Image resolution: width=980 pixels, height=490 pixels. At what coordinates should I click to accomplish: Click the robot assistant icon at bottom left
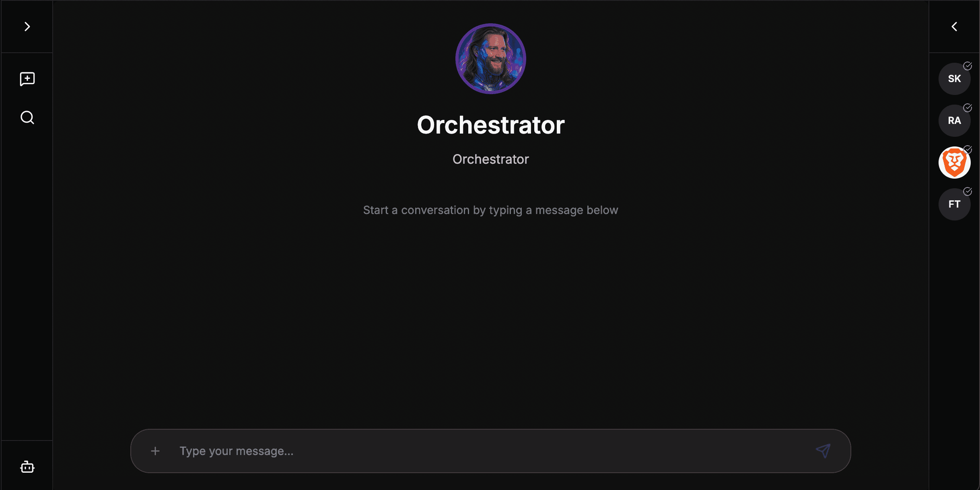(27, 467)
